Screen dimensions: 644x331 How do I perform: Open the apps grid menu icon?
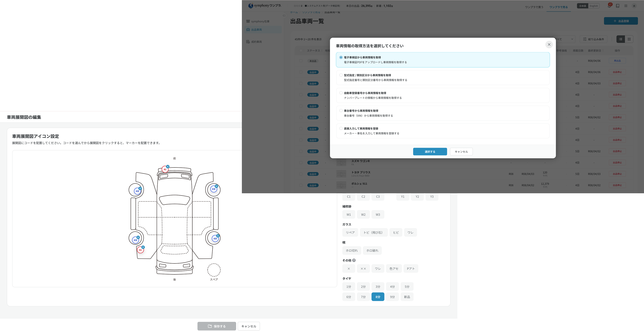pyautogui.click(x=626, y=6)
